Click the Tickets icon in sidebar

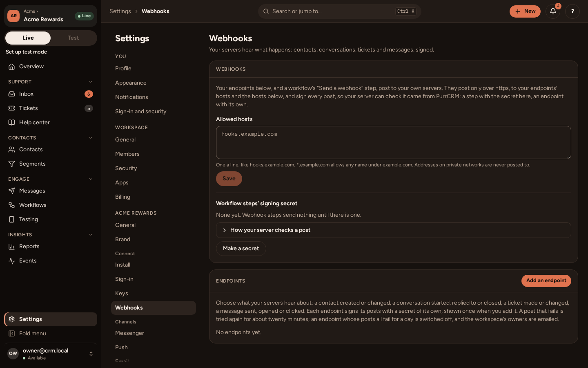click(12, 108)
